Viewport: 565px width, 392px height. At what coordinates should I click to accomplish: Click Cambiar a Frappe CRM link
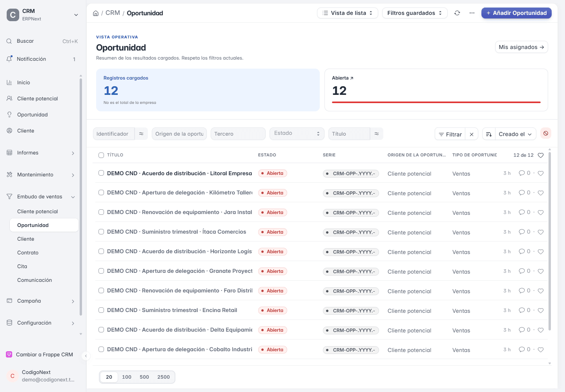click(x=44, y=354)
